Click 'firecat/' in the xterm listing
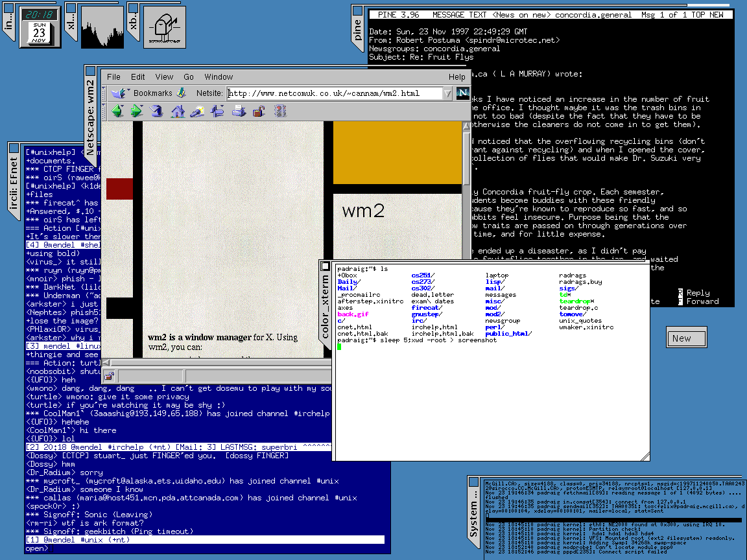The width and height of the screenshot is (747, 560). point(427,308)
